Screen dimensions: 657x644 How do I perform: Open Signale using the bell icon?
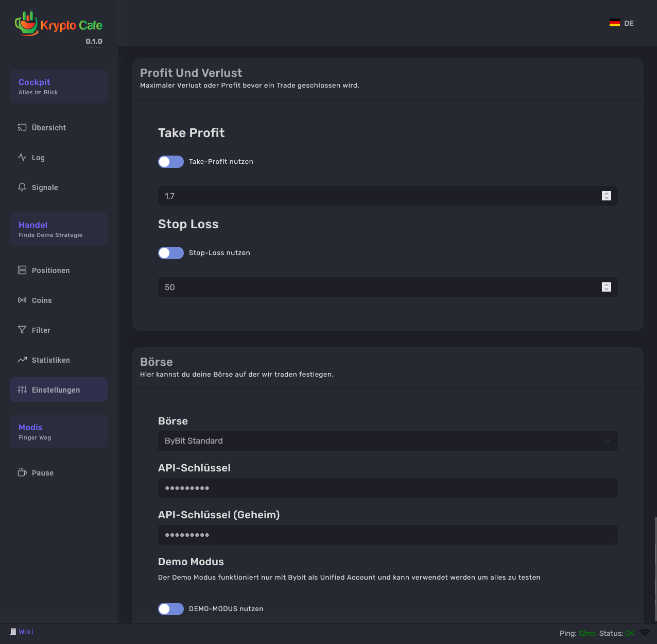pos(22,188)
